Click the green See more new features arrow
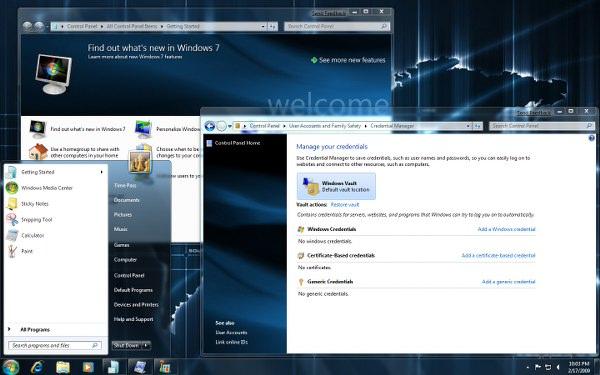Image resolution: width=600 pixels, height=375 pixels. point(314,60)
